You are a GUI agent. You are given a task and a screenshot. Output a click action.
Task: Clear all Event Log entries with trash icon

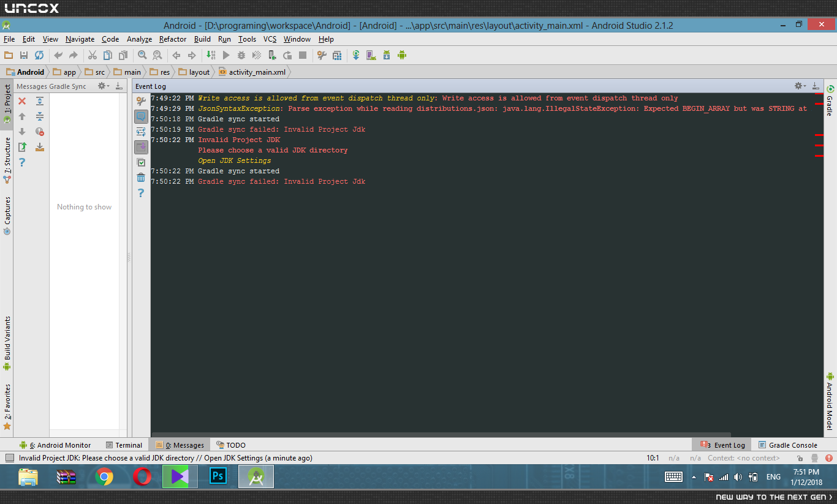pyautogui.click(x=141, y=178)
